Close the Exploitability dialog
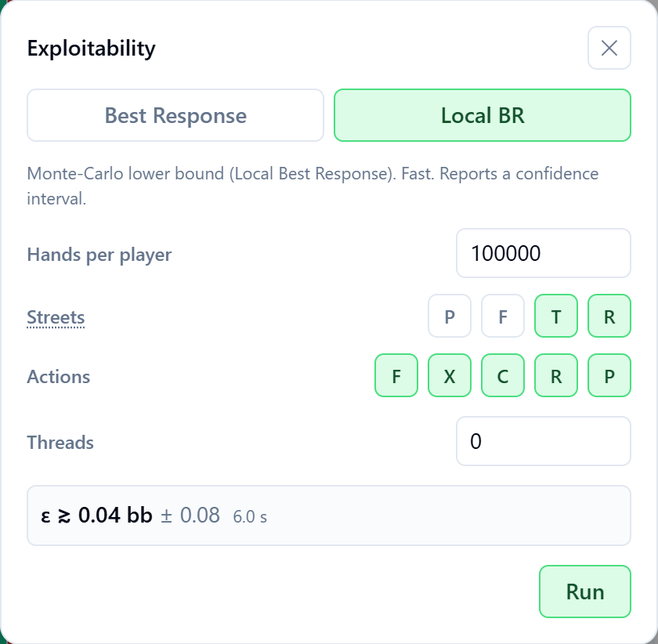 [x=609, y=48]
